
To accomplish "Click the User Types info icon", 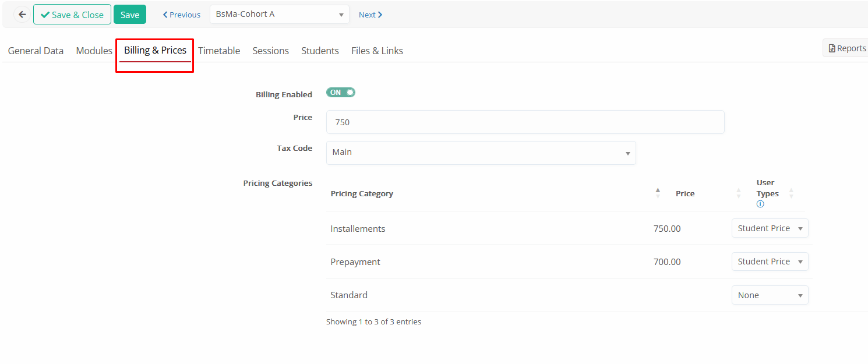I will tap(760, 204).
